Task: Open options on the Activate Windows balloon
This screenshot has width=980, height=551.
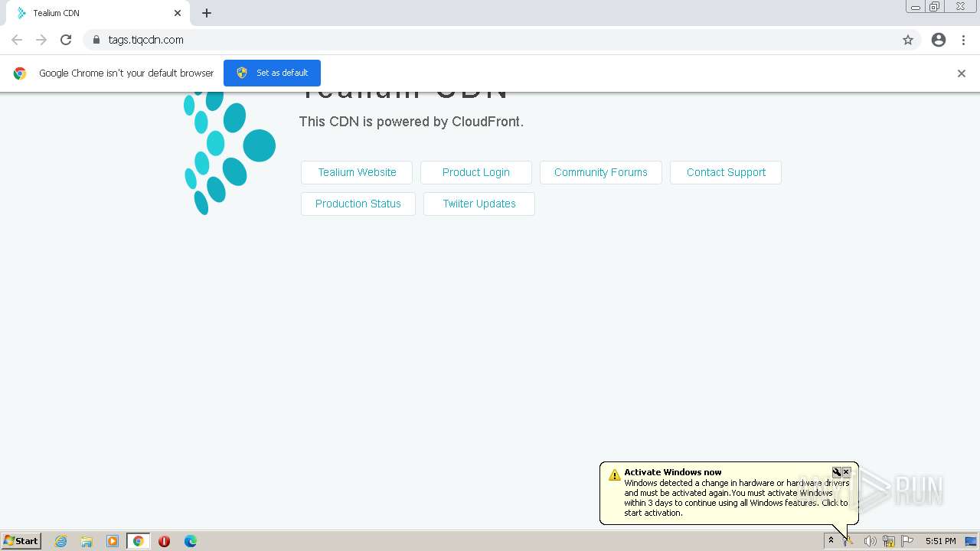Action: (x=837, y=472)
